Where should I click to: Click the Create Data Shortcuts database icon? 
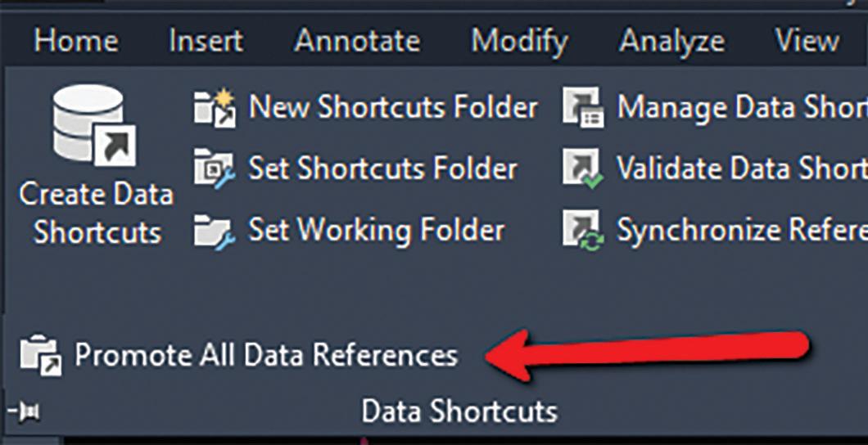tap(95, 125)
